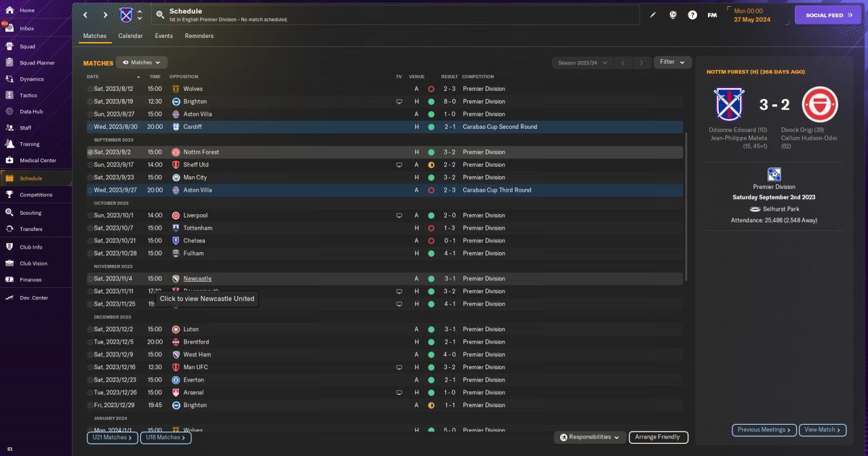
Task: Open the Club Info page
Action: pyautogui.click(x=31, y=247)
